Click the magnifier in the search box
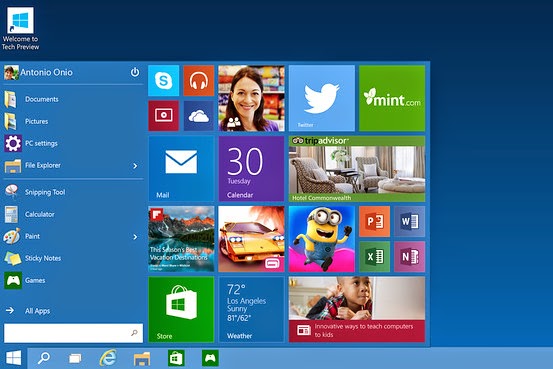 coord(134,333)
